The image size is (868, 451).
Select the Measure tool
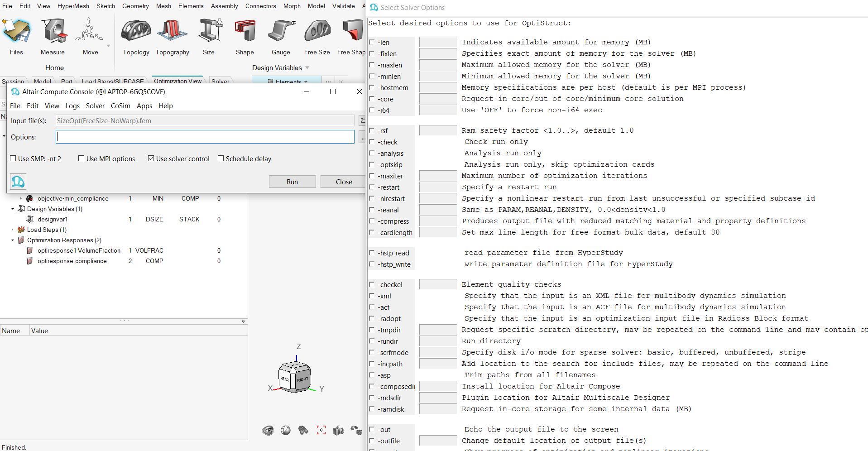click(53, 36)
